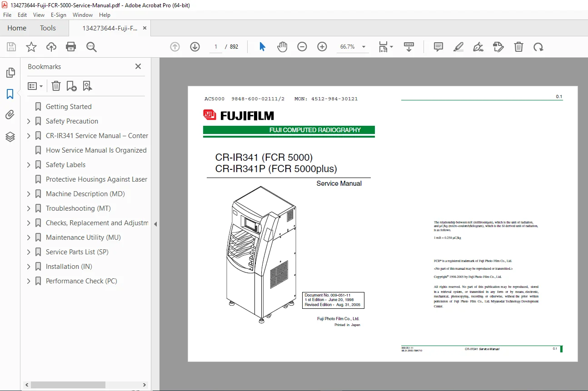588x391 pixels.
Task: Open the bookmarks options dropdown
Action: tap(35, 86)
